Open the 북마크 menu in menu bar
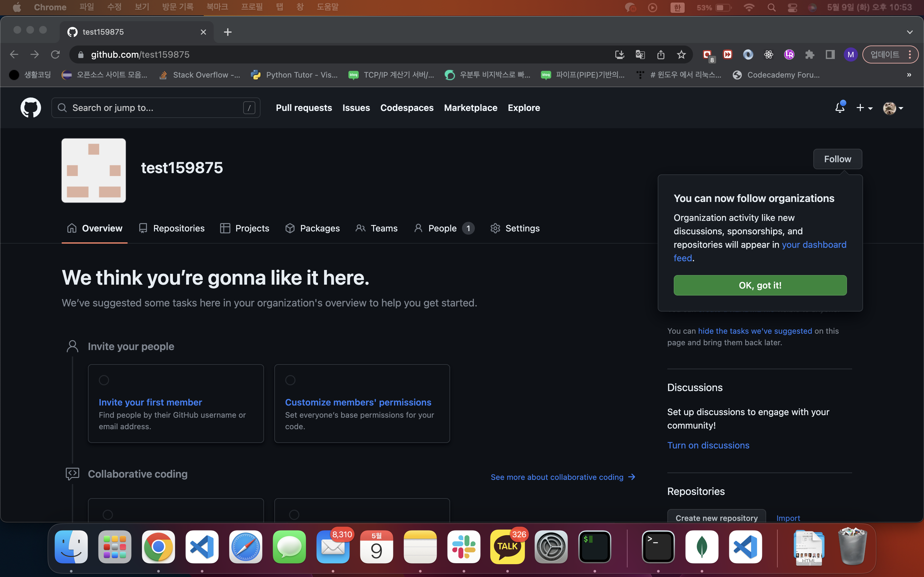The width and height of the screenshot is (924, 577). [x=217, y=7]
